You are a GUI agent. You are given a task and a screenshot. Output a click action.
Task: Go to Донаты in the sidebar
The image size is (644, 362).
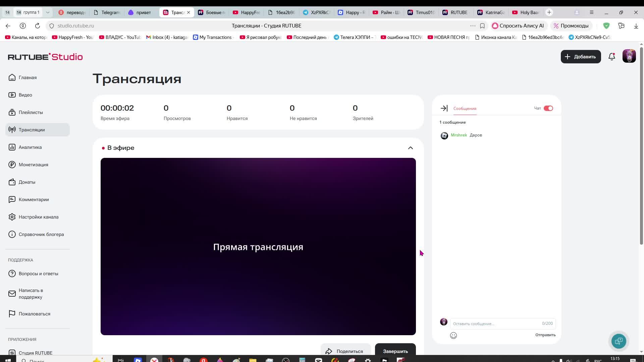(x=27, y=182)
